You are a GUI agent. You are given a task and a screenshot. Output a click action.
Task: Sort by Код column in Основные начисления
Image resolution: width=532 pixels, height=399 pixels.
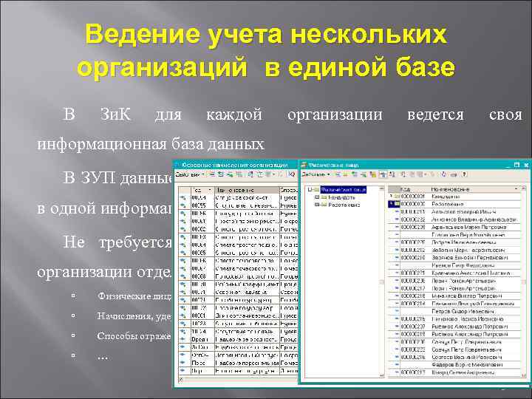[x=202, y=190]
